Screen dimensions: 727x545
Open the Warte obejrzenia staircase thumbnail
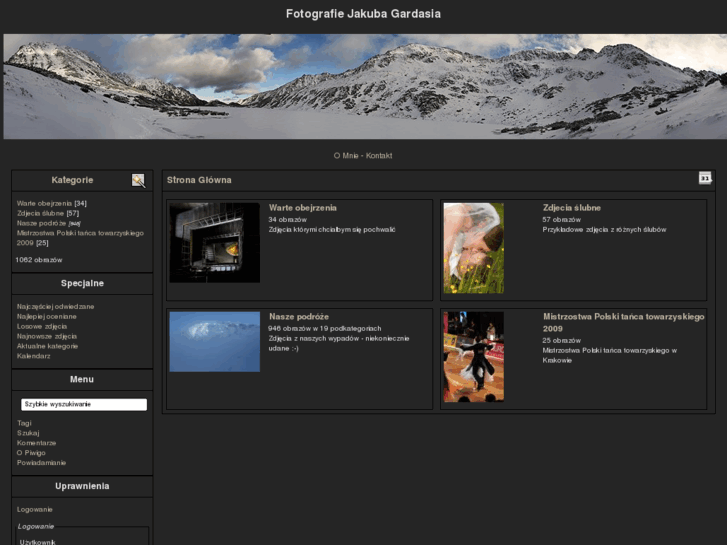tap(215, 243)
